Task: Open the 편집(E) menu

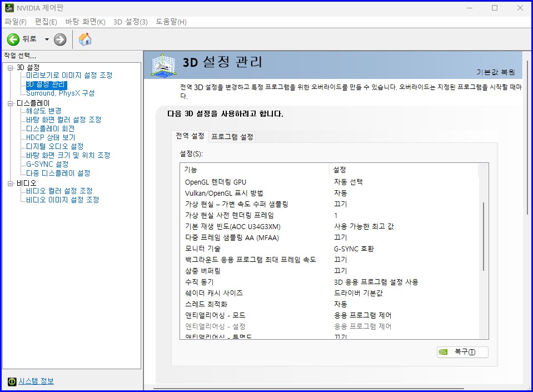Action: coord(46,22)
